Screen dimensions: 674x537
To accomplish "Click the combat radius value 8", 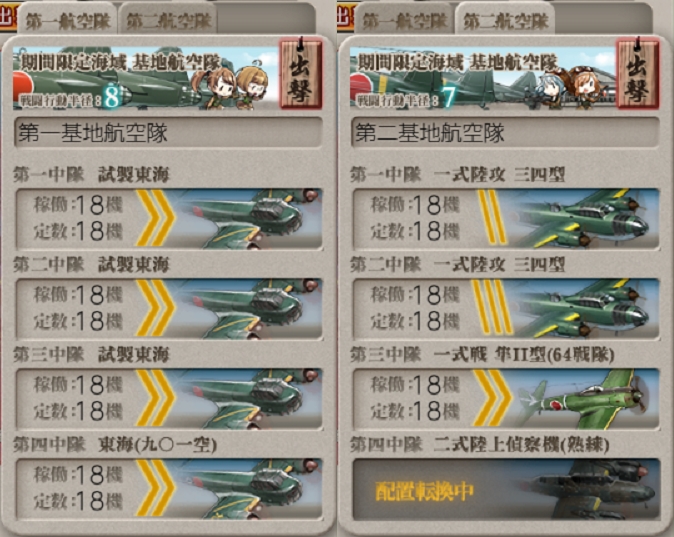I will coord(111,96).
